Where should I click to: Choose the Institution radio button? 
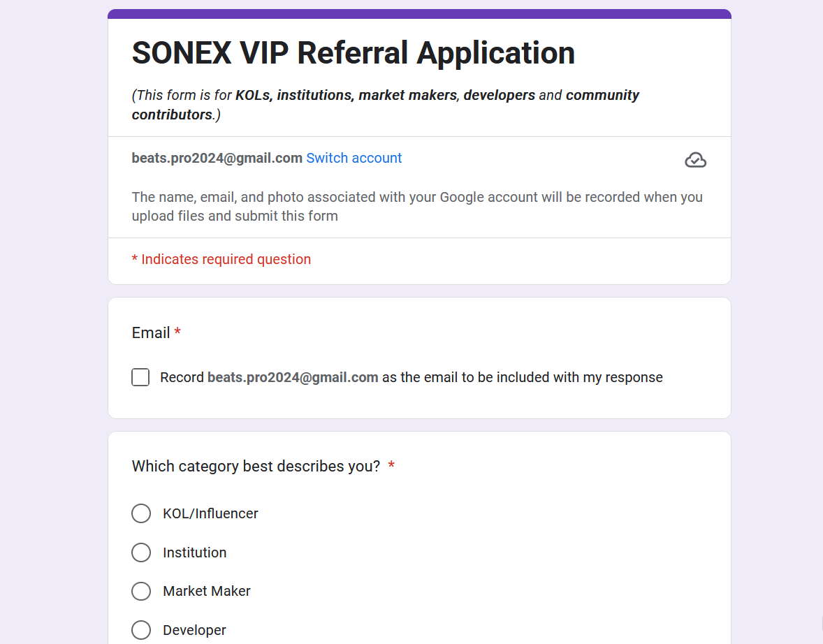141,552
